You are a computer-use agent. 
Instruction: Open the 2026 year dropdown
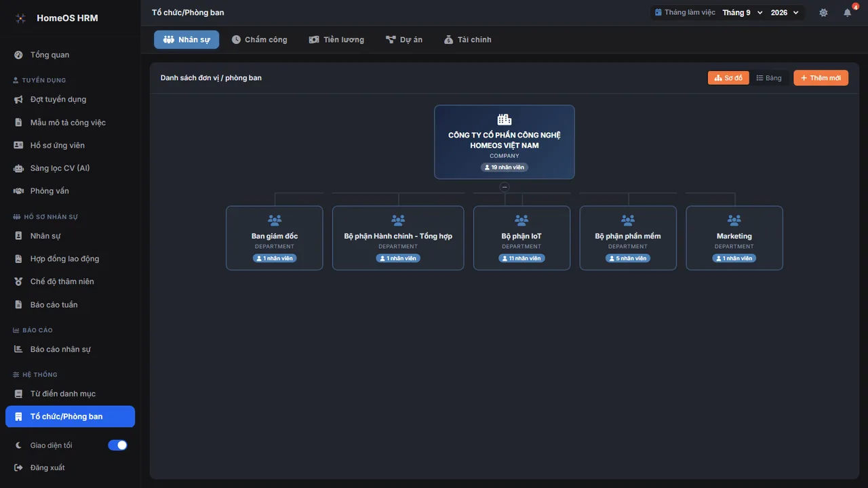(x=785, y=13)
